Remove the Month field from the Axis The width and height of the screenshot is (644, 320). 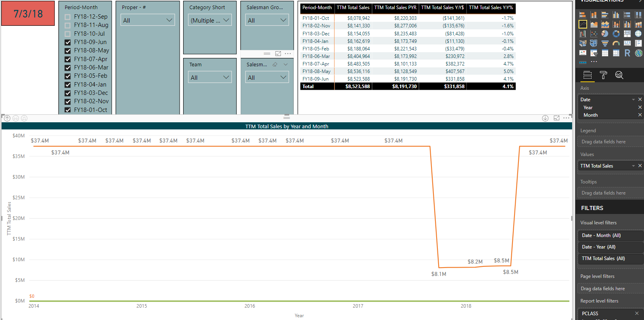coord(640,115)
